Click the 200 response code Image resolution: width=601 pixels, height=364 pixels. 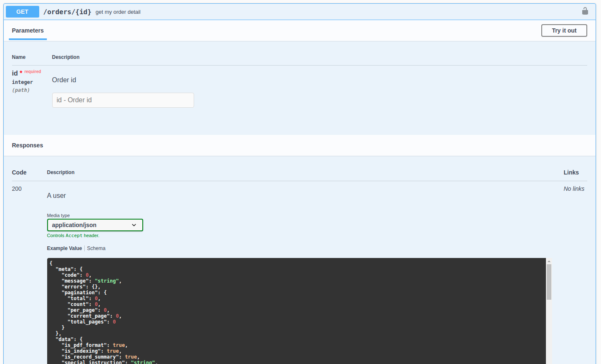pyautogui.click(x=17, y=189)
